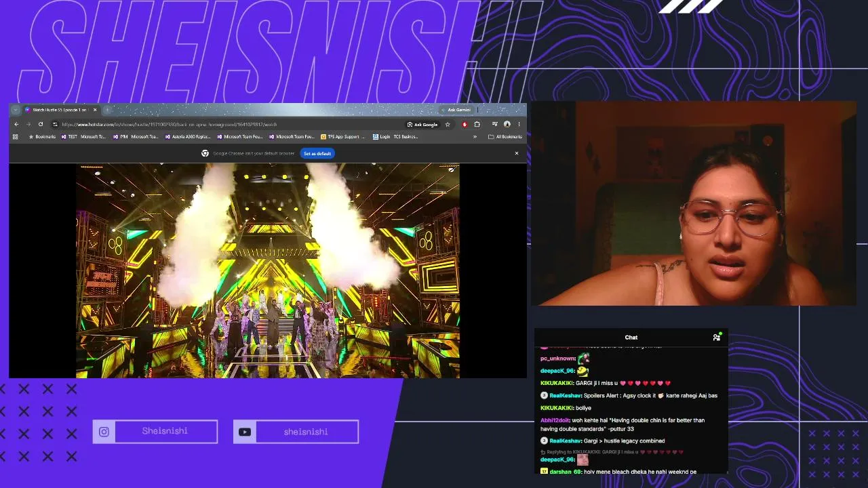
Task: Click the Hotstar video player
Action: [268, 270]
